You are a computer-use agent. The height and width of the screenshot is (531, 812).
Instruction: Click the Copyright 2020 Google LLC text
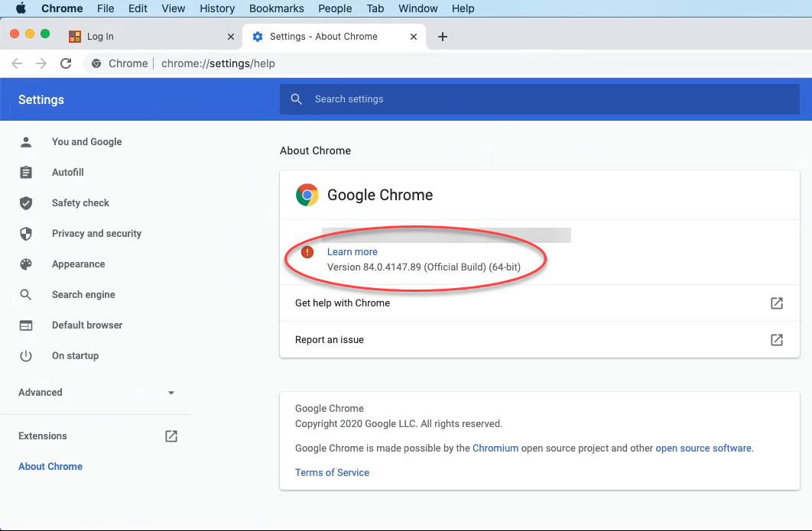tap(399, 423)
